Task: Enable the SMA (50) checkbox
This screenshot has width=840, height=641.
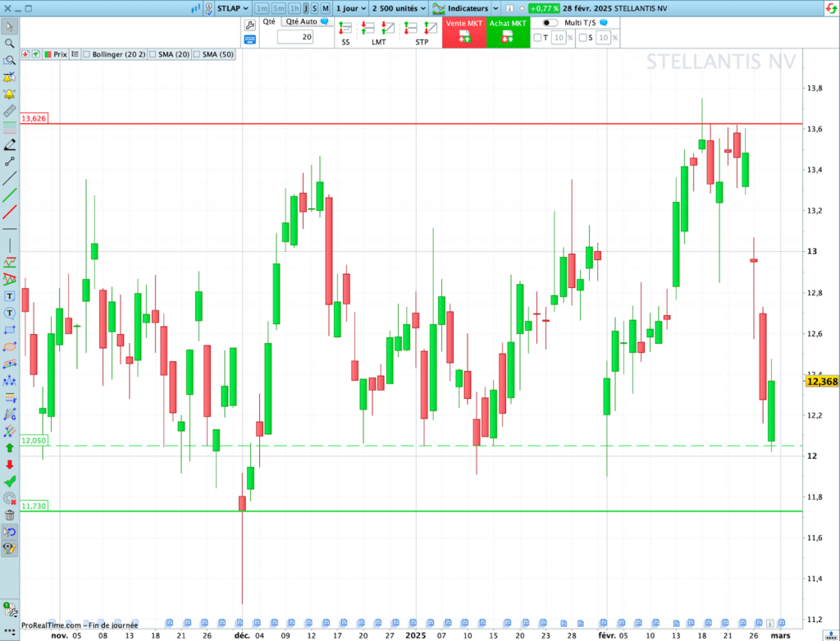Action: coord(197,54)
